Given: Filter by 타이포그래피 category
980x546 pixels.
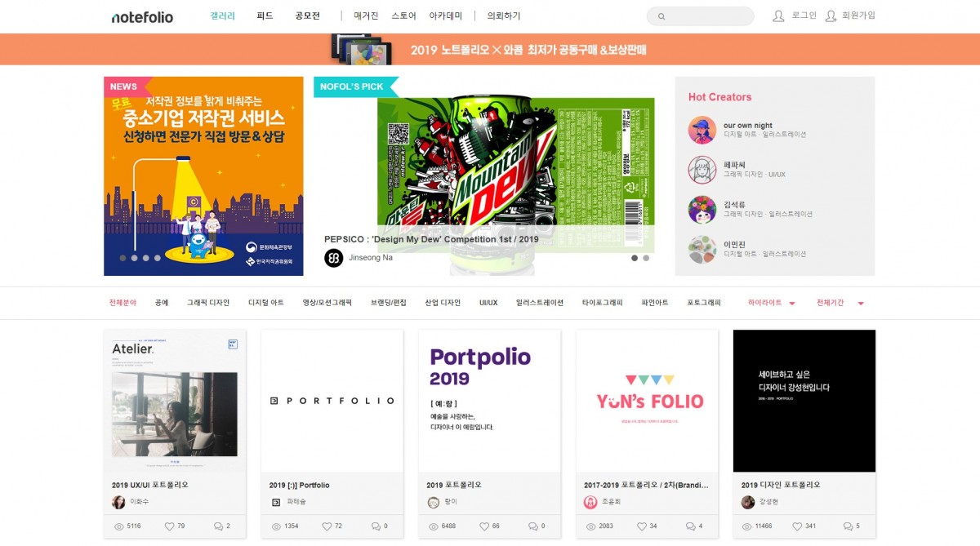Looking at the screenshot, I should pos(603,303).
